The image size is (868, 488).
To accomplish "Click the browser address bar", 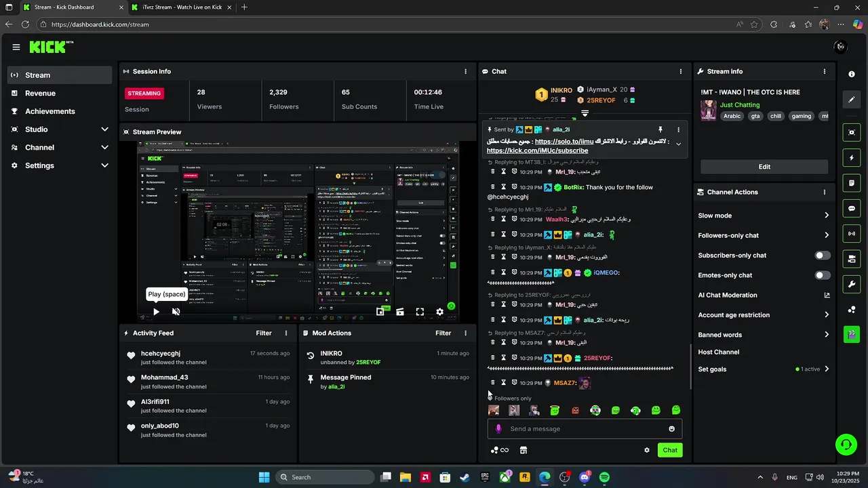I will point(393,24).
